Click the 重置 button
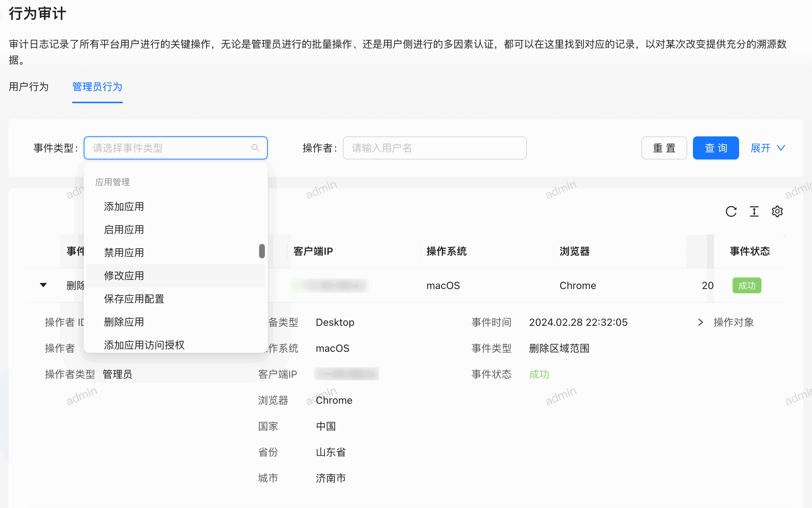The height and width of the screenshot is (508, 812). (x=664, y=148)
